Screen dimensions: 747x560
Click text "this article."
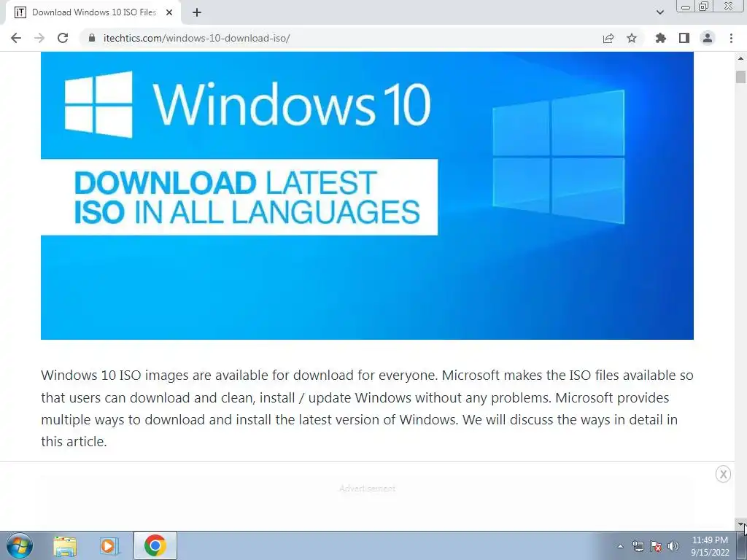click(x=74, y=441)
